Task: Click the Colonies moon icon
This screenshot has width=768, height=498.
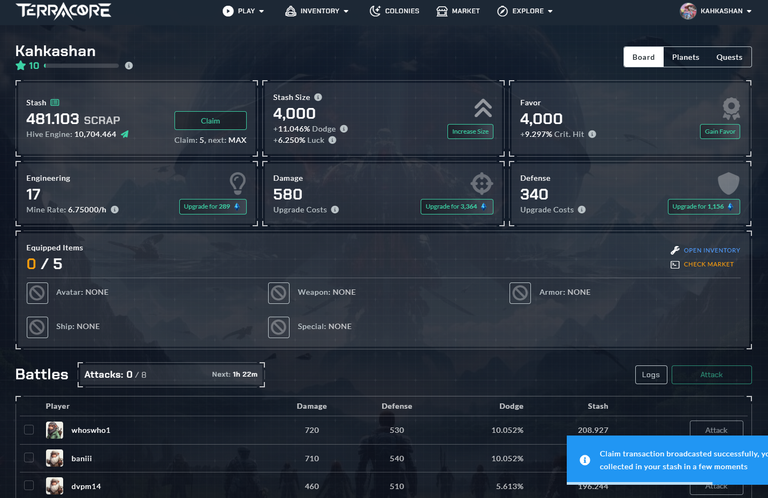Action: coord(375,11)
